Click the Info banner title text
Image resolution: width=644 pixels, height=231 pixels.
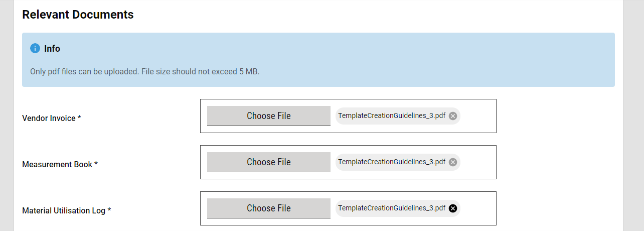click(52, 49)
